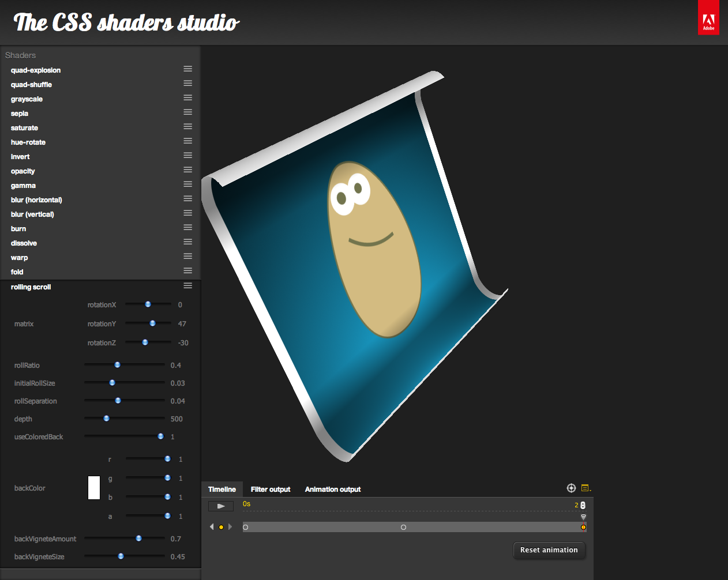
Task: Click the crosshair target icon above timeline
Action: [x=571, y=488]
